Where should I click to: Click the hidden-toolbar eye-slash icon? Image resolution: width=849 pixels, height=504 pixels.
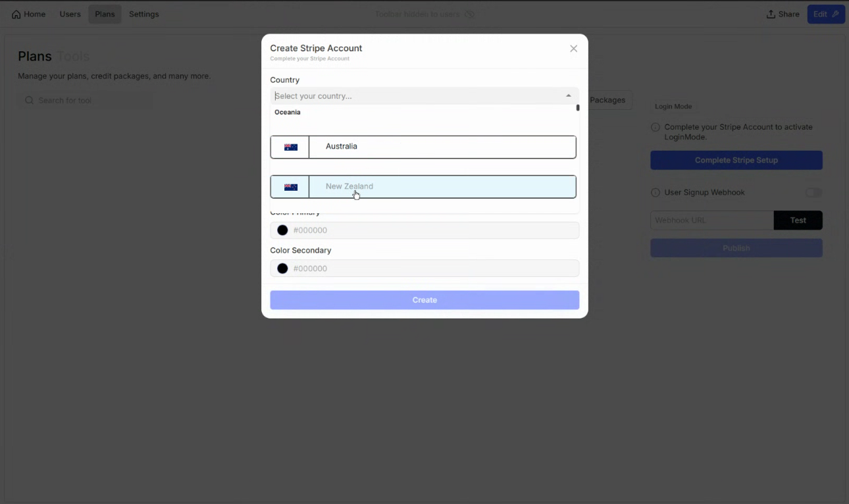coord(469,14)
